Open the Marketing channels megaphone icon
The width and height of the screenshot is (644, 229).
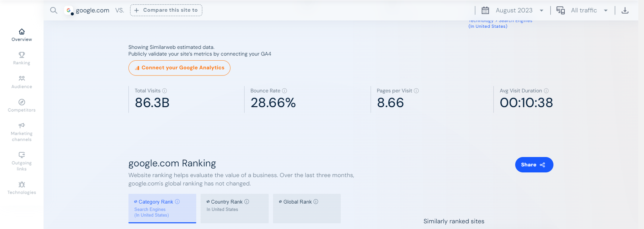22,125
